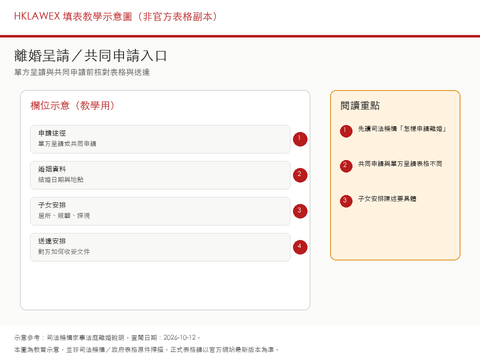Click tip text 先讀司法機構「怎樣申請離婚」

click(402, 129)
